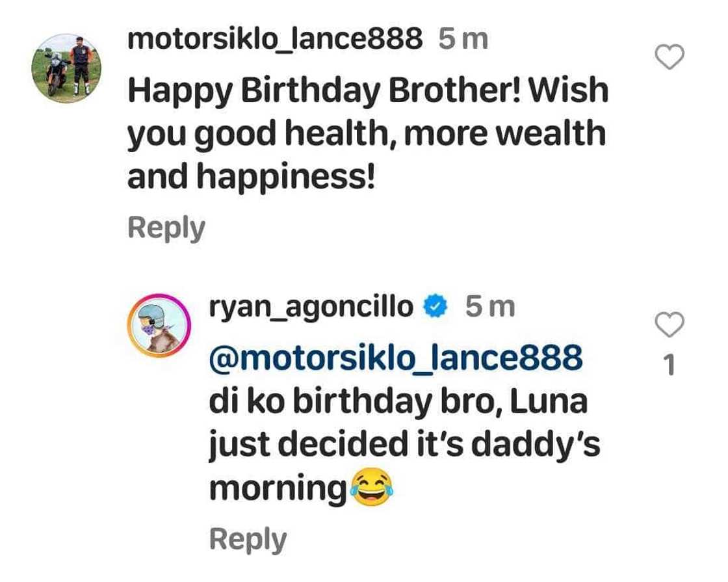Reply to ryan_agoncillo's comment

248,540
